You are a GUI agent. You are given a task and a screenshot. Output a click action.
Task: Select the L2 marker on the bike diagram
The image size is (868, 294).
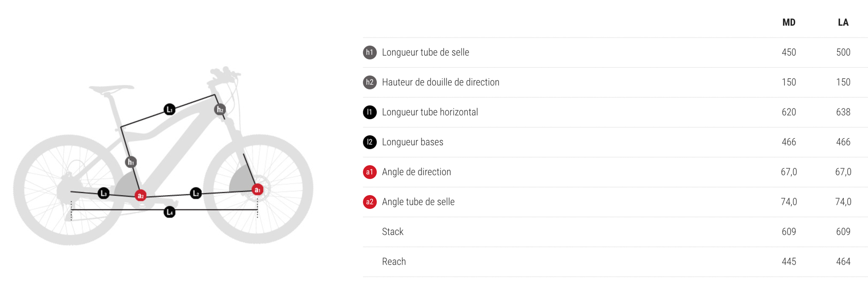coord(196,193)
